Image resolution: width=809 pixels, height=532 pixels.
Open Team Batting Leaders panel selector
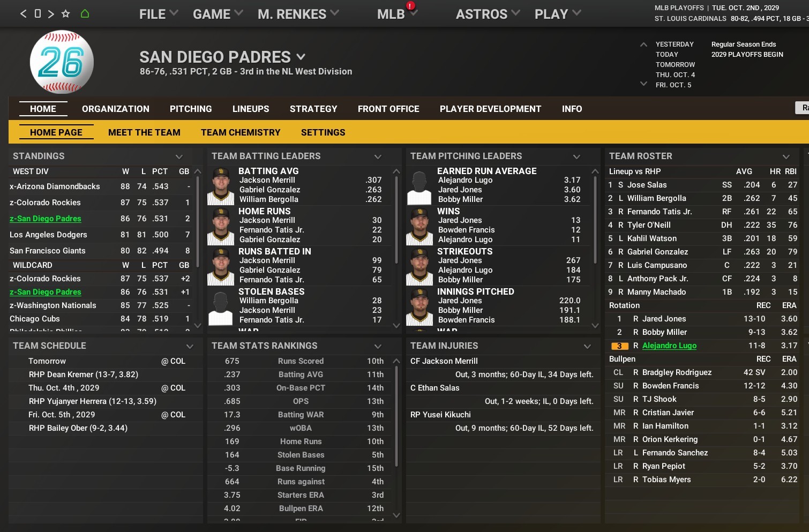click(378, 156)
